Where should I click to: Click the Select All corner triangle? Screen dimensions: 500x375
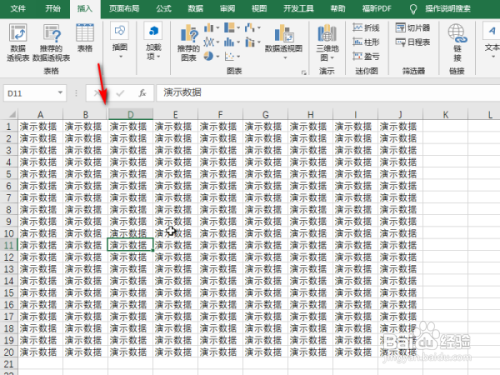12,115
